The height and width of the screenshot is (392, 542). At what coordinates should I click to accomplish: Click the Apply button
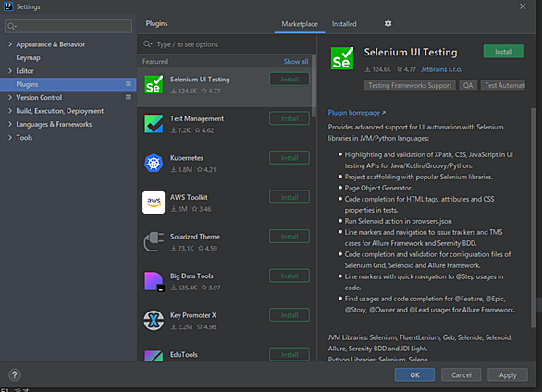508,375
